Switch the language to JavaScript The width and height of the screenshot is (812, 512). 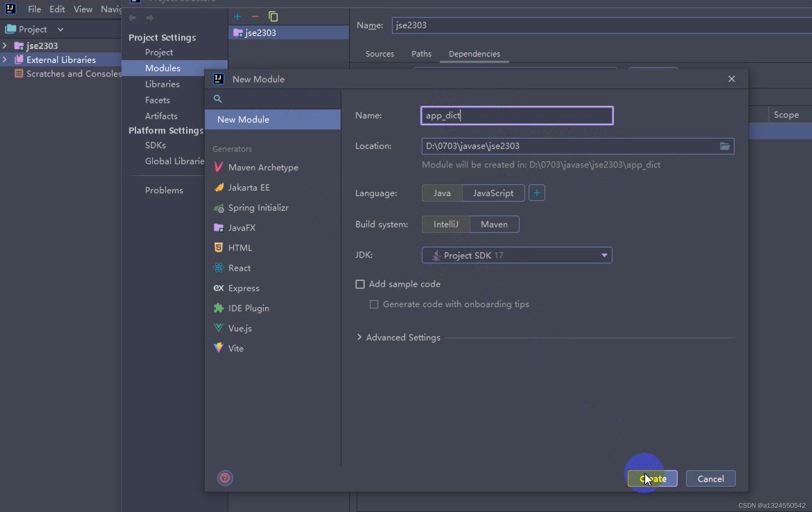(493, 193)
